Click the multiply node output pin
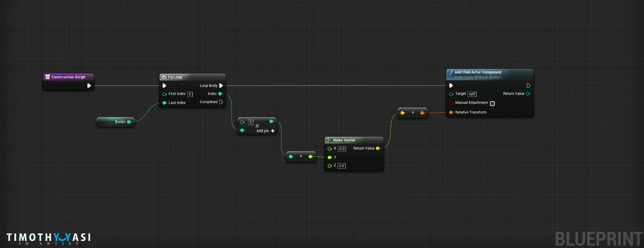This screenshot has height=248, width=644. point(272,121)
